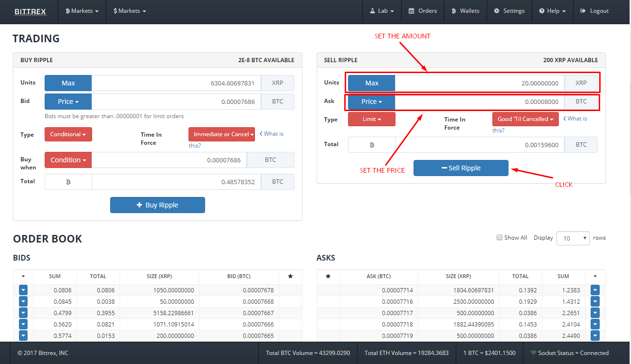
Task: Click buy units input field
Action: (x=176, y=83)
